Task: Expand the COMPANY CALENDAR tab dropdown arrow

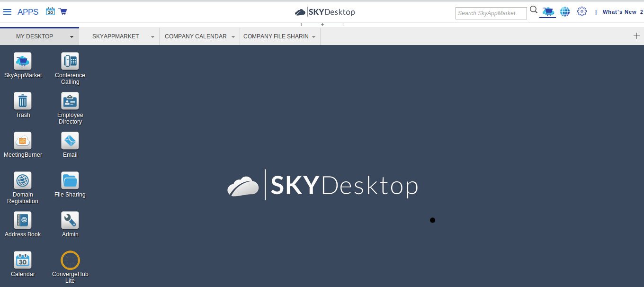Action: (x=233, y=36)
